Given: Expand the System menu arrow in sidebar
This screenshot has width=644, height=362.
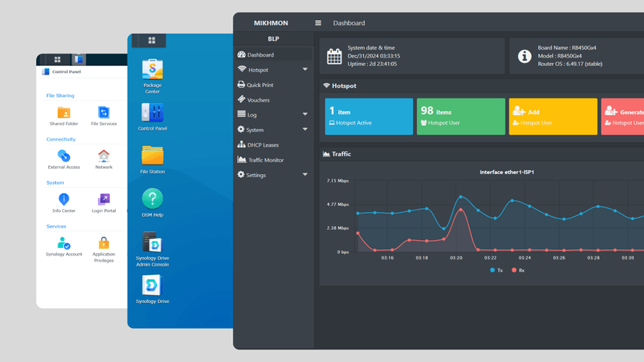Looking at the screenshot, I should click(305, 129).
